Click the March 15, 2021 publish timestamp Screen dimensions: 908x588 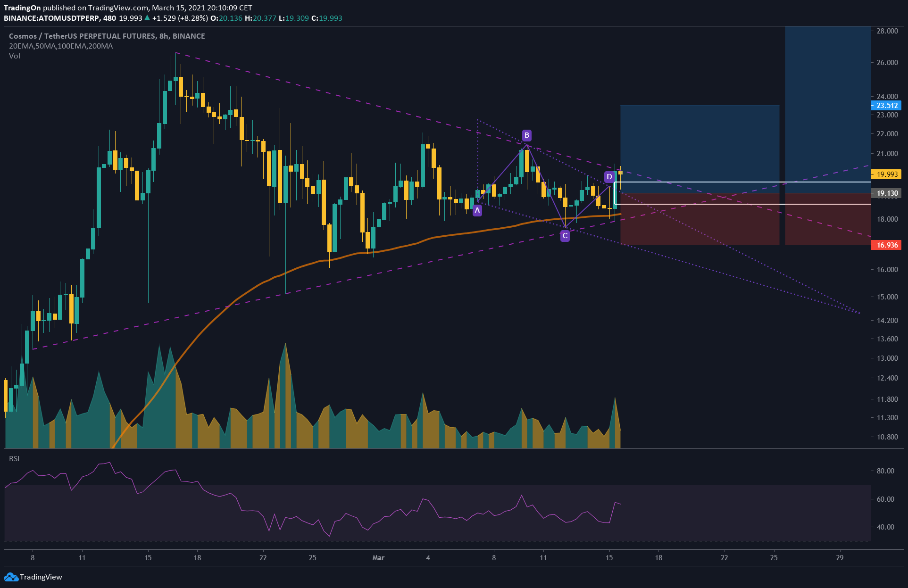202,8
